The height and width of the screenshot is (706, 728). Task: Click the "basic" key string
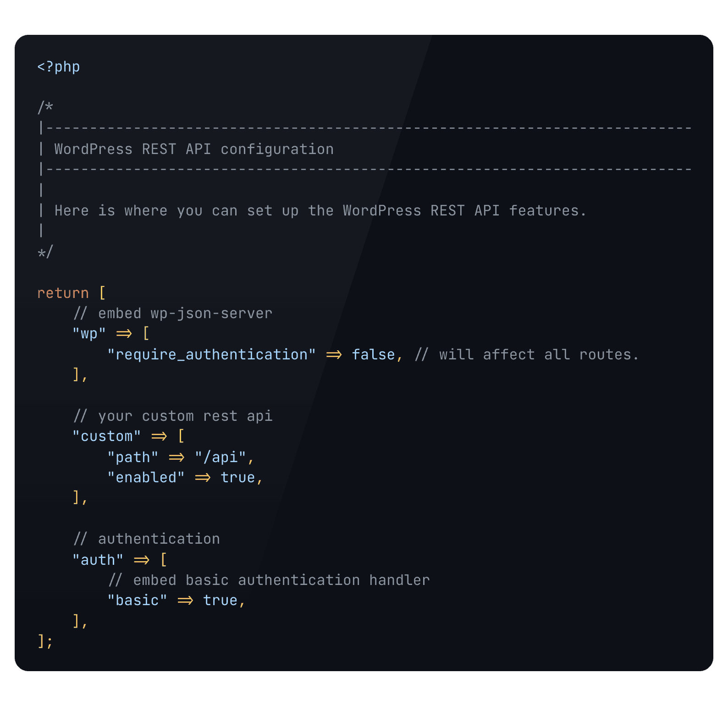click(x=137, y=600)
